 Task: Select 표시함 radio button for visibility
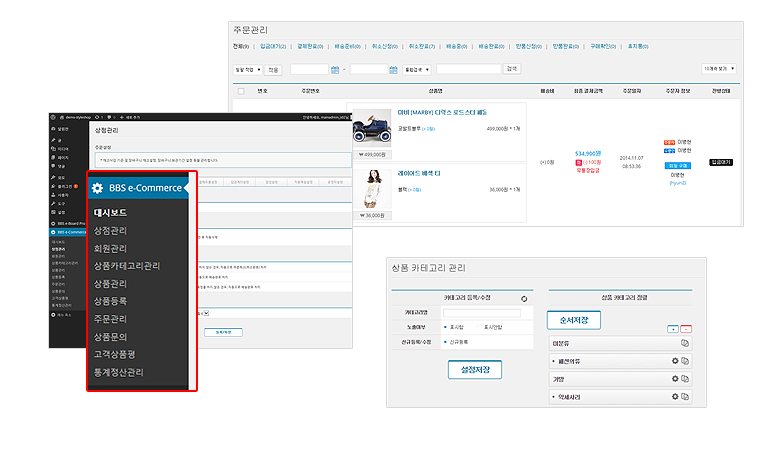445,328
